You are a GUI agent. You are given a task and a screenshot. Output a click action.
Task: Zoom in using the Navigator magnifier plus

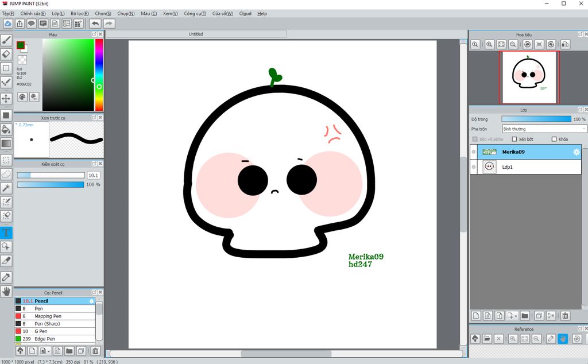(489, 44)
